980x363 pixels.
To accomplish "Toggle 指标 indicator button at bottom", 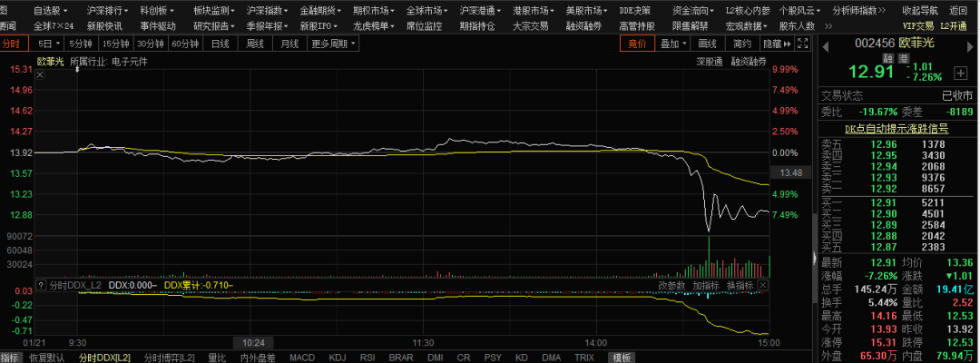I will pyautogui.click(x=10, y=358).
